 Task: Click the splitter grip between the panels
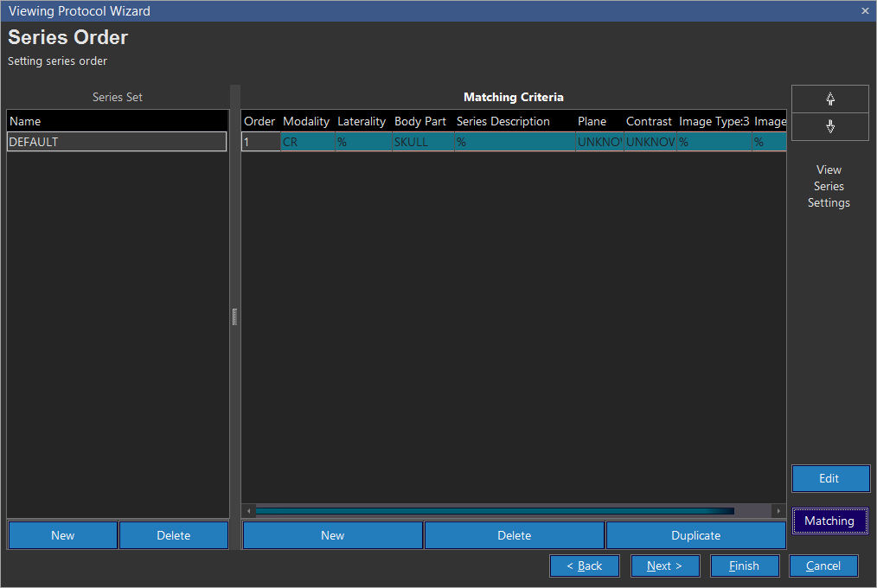point(234,316)
